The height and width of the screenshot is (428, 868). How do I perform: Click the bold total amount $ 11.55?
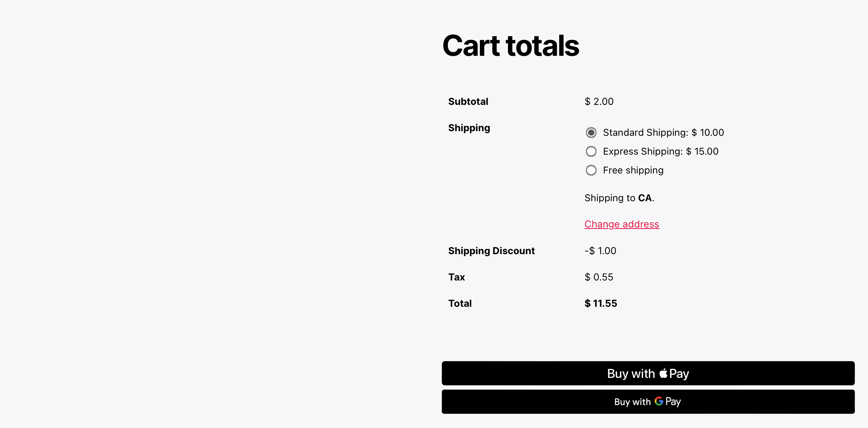pos(600,304)
